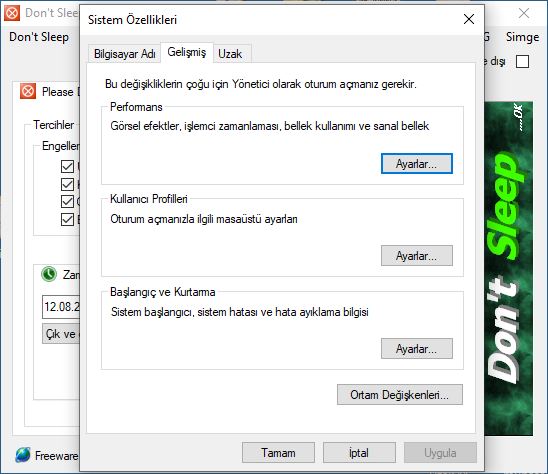Switch to the Uzak tab
The image size is (548, 474).
230,54
